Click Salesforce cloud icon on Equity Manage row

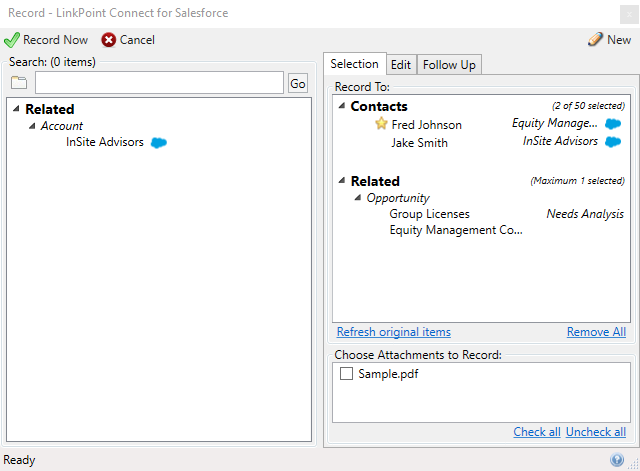[x=613, y=124]
